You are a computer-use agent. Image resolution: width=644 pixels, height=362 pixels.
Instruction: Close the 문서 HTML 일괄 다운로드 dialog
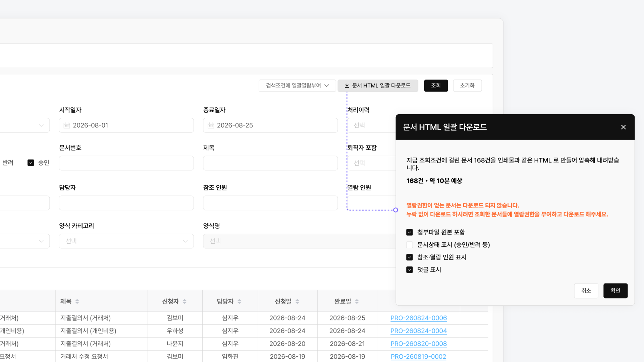pos(623,127)
